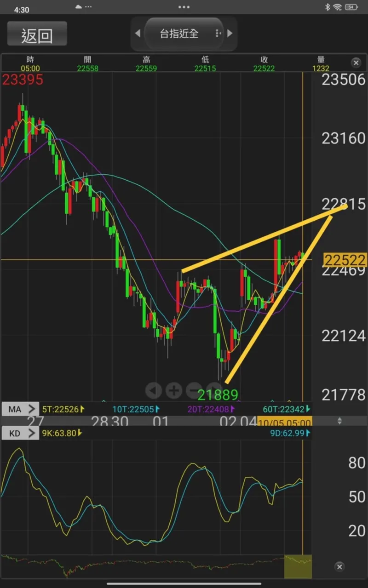Open the three-dot menu at top
Screen dimensions: 368x588
(184, 7)
